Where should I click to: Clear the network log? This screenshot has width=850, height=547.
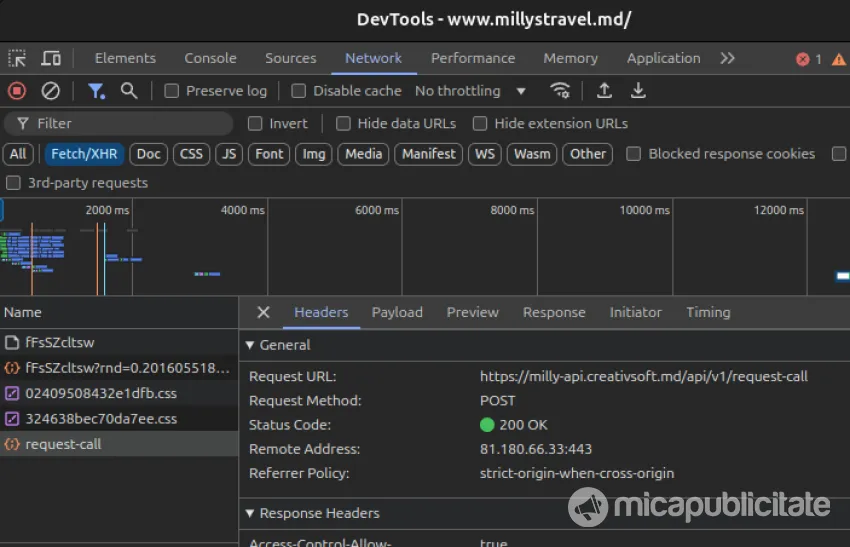(x=50, y=91)
